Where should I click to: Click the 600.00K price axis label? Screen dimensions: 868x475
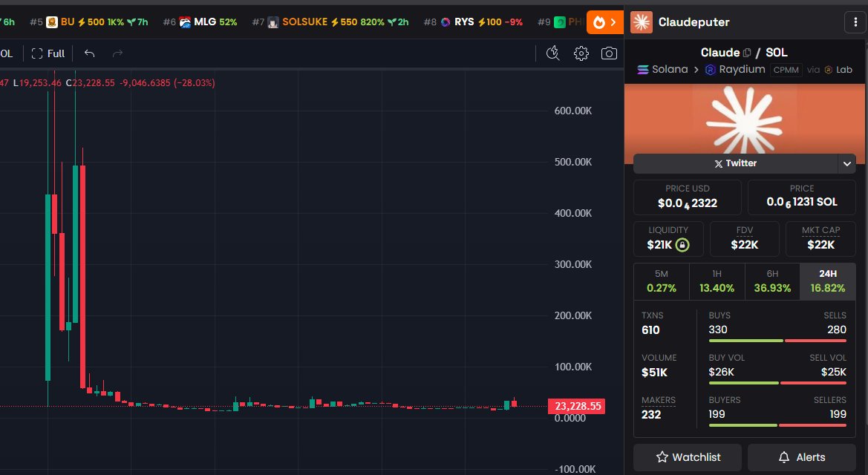click(573, 111)
